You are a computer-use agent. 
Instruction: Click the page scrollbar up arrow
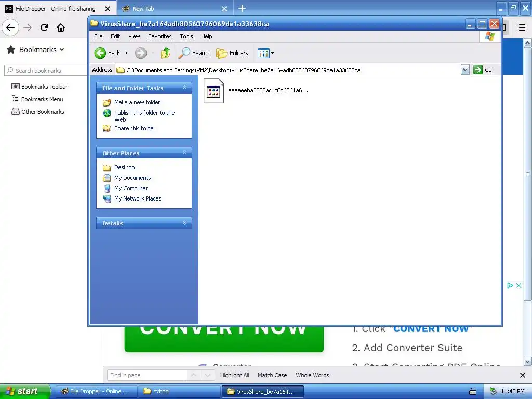tap(528, 43)
